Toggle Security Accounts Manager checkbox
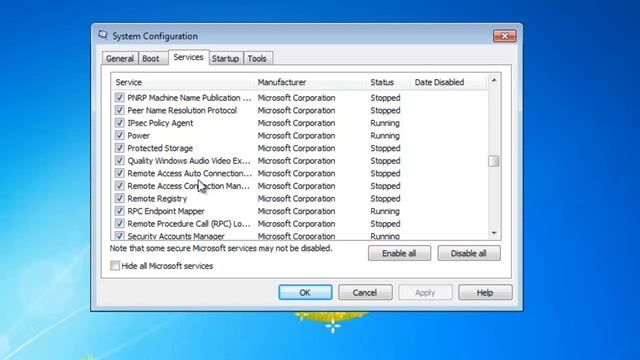Screen dimensions: 640x360 tap(119, 236)
